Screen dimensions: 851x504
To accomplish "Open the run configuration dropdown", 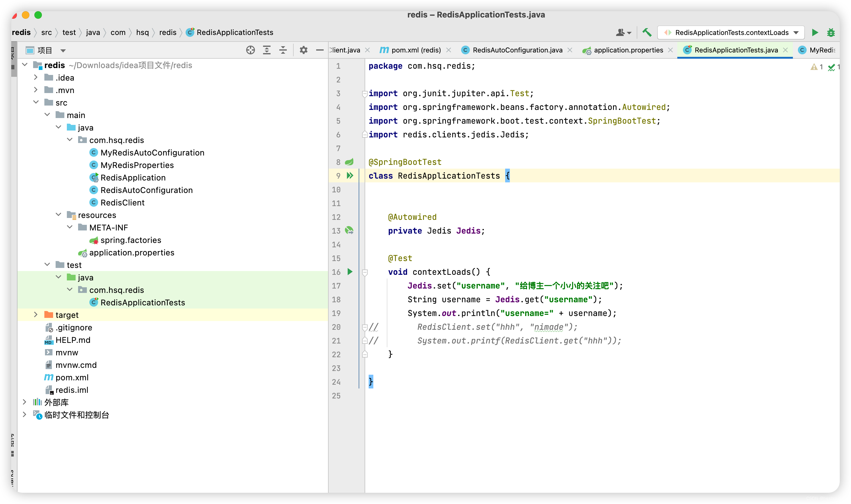I will pyautogui.click(x=796, y=32).
